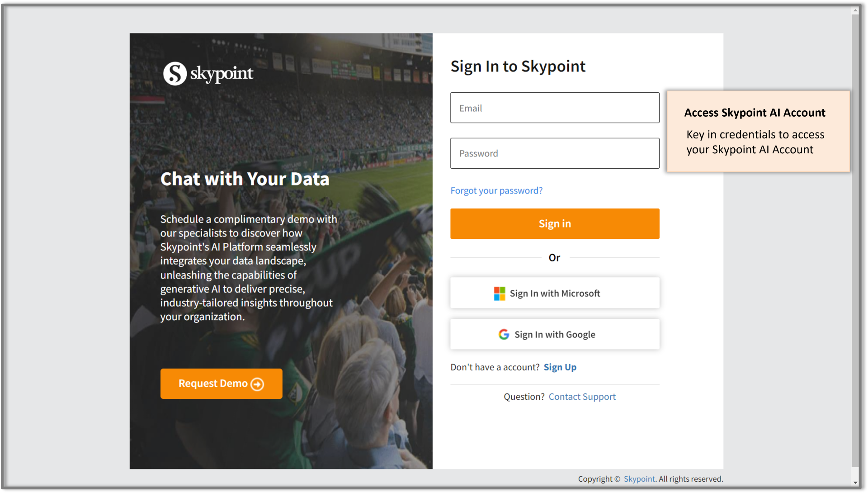Screen dimensions: 868x493
Task: Click the skypoint wordmark text logo
Action: coord(222,73)
